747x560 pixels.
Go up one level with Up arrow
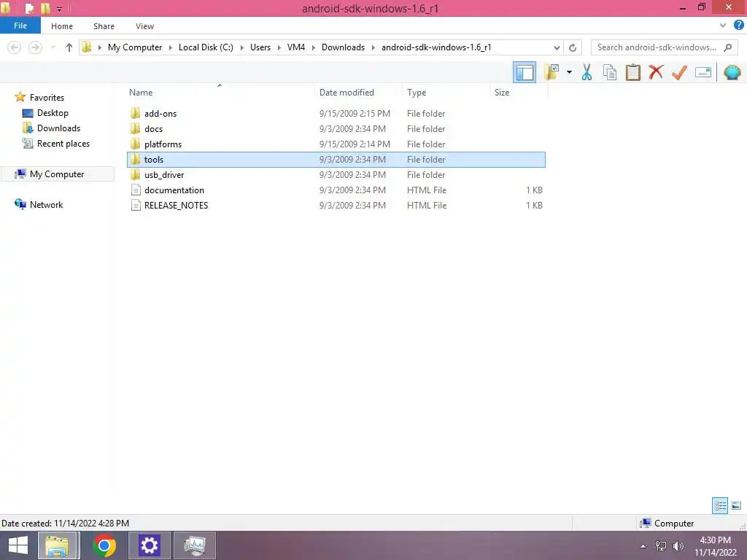(x=69, y=47)
